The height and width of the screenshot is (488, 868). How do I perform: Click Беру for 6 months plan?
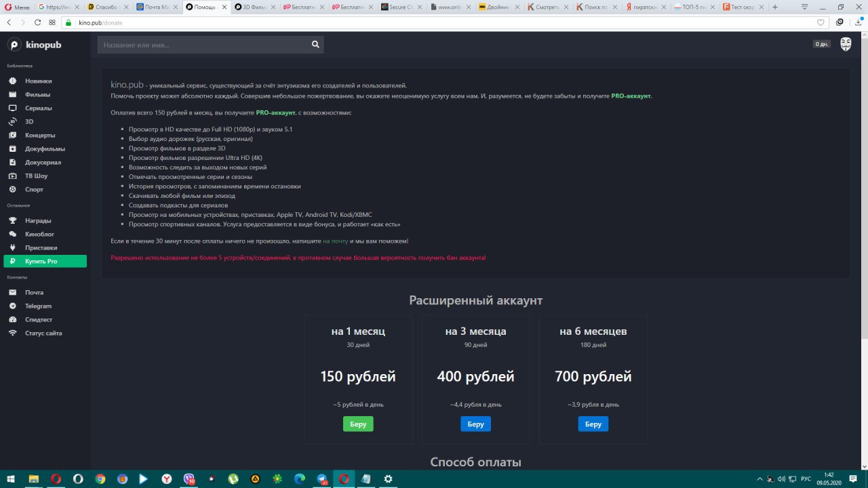pyautogui.click(x=593, y=424)
